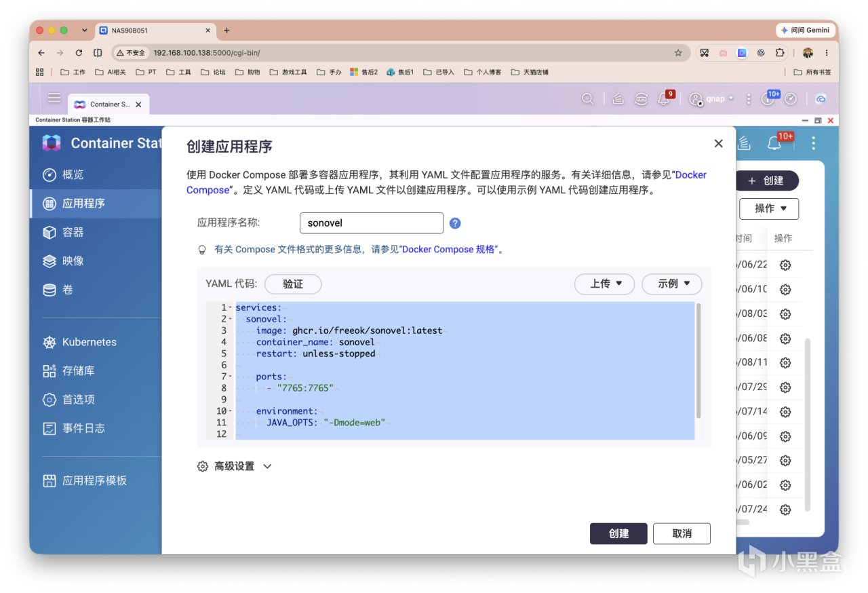Click the 首选项 preferences gear icon
Image resolution: width=868 pixels, height=593 pixels.
coord(50,400)
